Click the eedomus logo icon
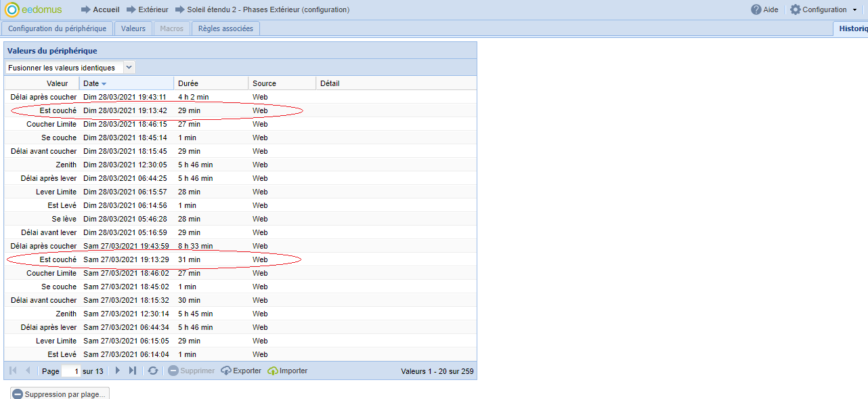 click(x=12, y=9)
